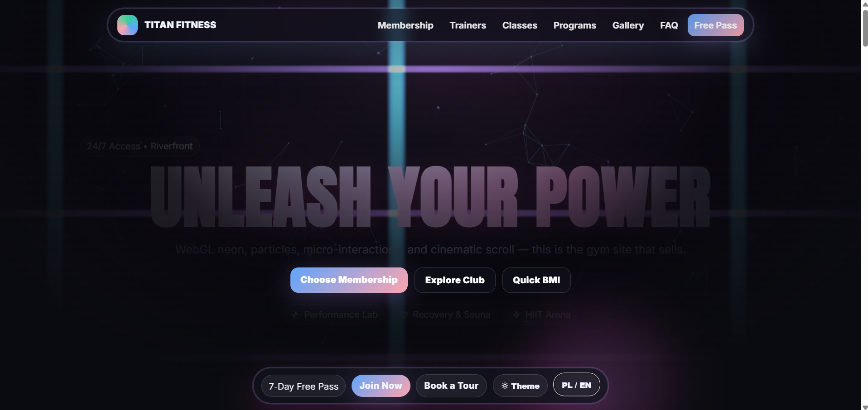Image resolution: width=868 pixels, height=410 pixels.
Task: Click the Free Pass header button
Action: 715,25
